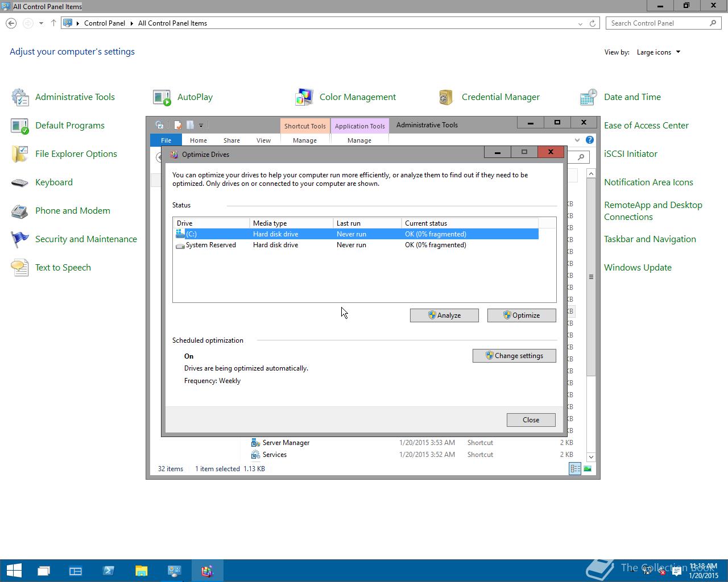Go back in Control Panel
Viewport: 728px width, 582px height.
pos(11,23)
